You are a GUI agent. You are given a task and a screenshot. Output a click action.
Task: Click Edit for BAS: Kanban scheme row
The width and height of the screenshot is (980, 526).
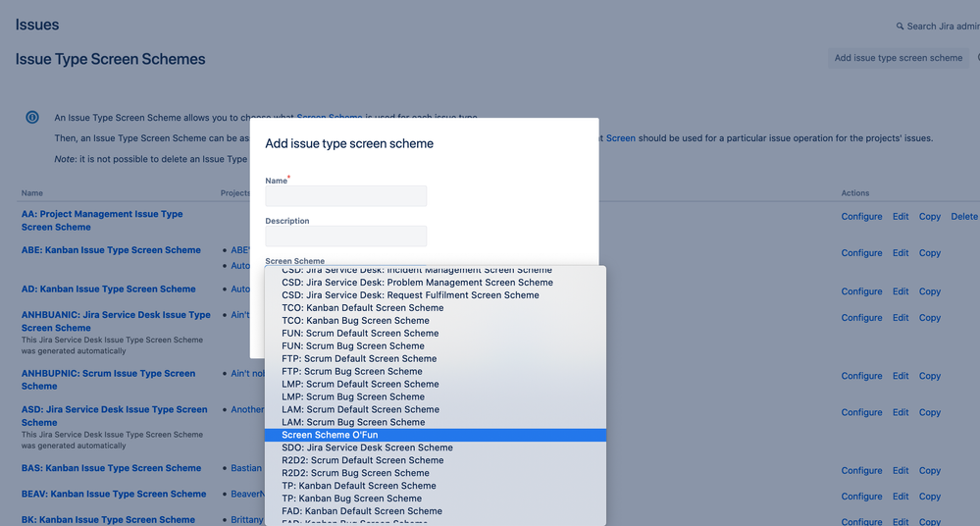(x=901, y=470)
